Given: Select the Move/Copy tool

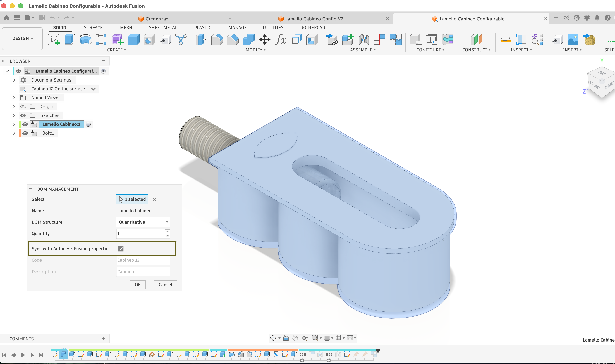Looking at the screenshot, I should click(264, 39).
